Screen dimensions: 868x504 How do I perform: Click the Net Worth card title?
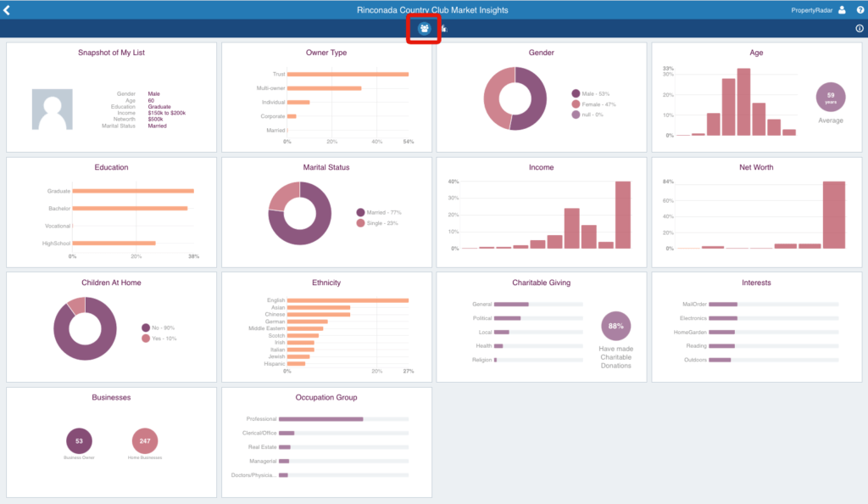tap(756, 167)
